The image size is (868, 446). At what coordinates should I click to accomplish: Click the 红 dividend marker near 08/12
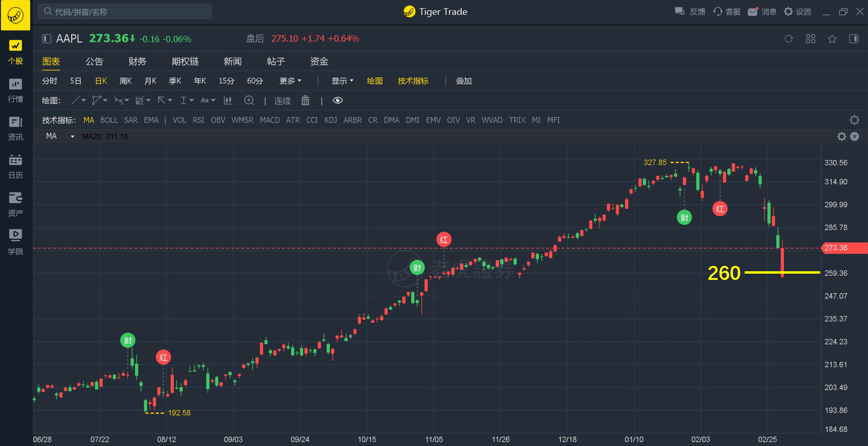click(x=163, y=357)
